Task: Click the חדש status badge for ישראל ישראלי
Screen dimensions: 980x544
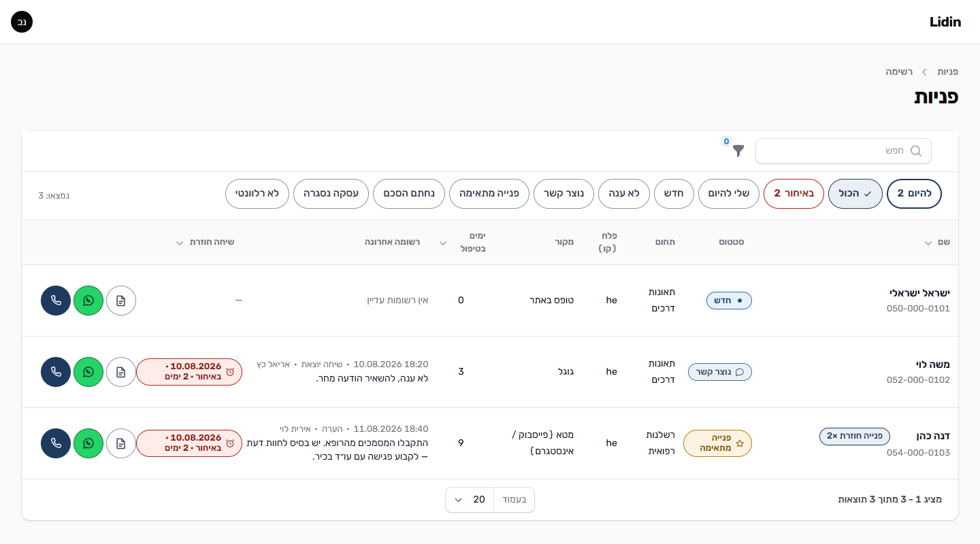Action: 729,301
